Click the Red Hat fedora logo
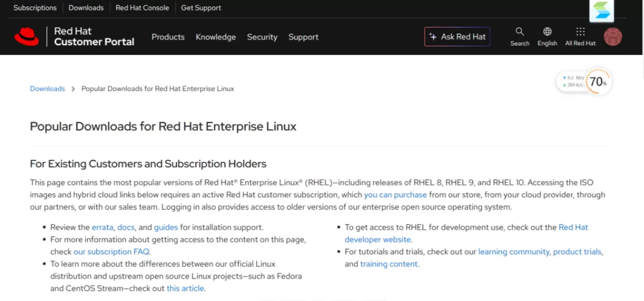 pyautogui.click(x=26, y=37)
